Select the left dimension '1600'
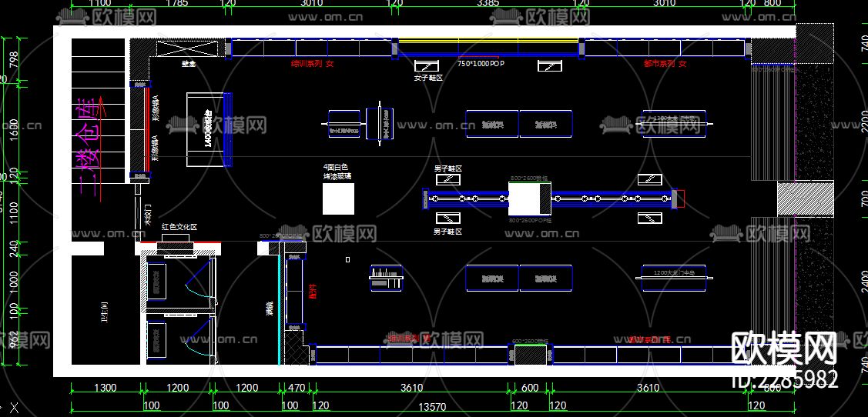 pyautogui.click(x=15, y=131)
